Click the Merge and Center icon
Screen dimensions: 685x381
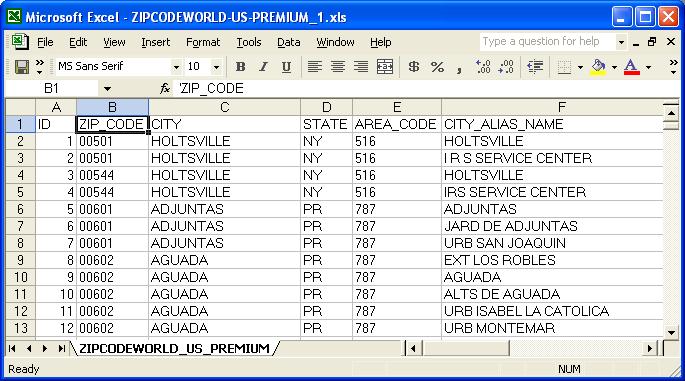click(x=384, y=67)
